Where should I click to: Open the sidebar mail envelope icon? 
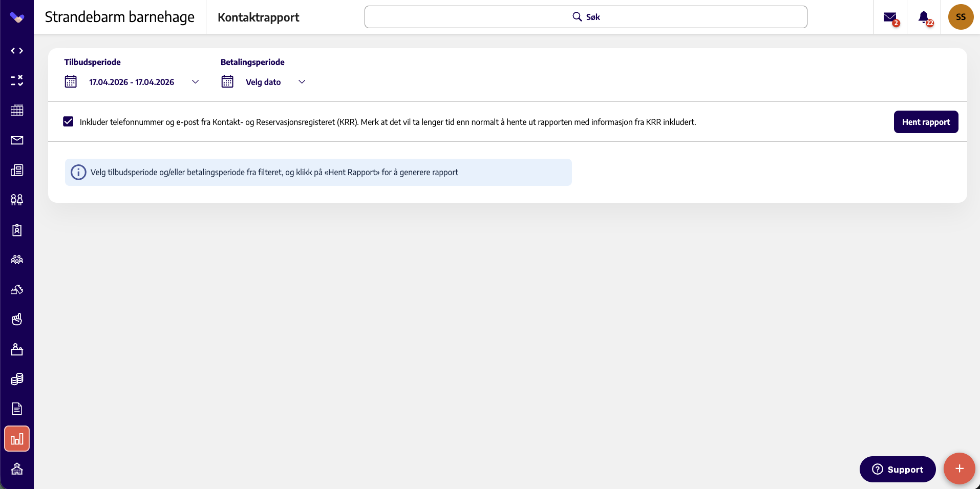click(x=17, y=140)
